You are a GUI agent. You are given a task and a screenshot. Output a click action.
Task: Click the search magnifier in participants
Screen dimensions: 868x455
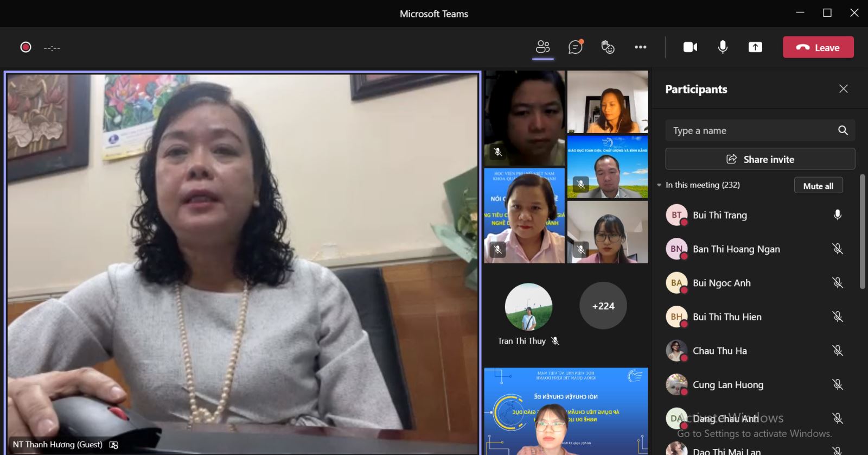843,130
